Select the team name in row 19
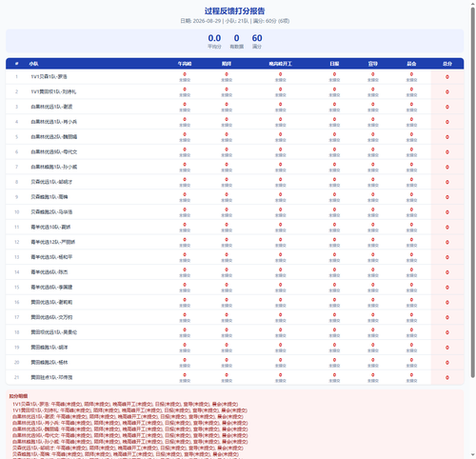Viewport: 476px width, 459px height. coord(50,348)
